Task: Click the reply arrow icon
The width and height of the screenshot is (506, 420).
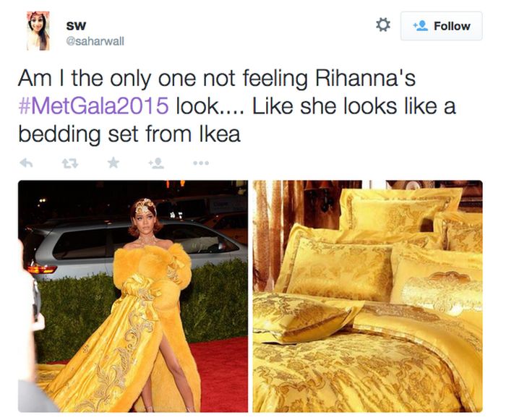Action: point(26,163)
